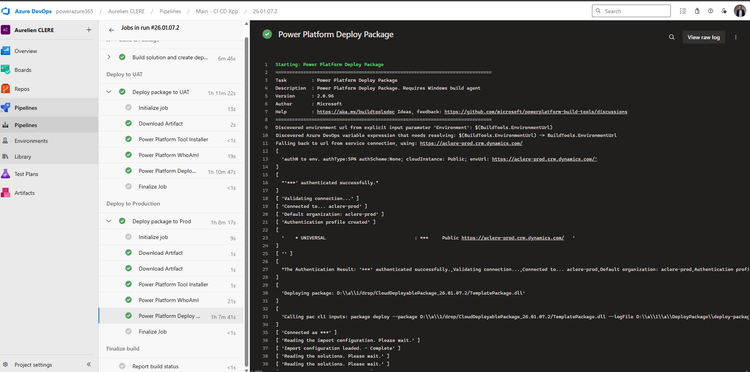
Task: Open the more options ellipsis in log header
Action: coord(736,37)
